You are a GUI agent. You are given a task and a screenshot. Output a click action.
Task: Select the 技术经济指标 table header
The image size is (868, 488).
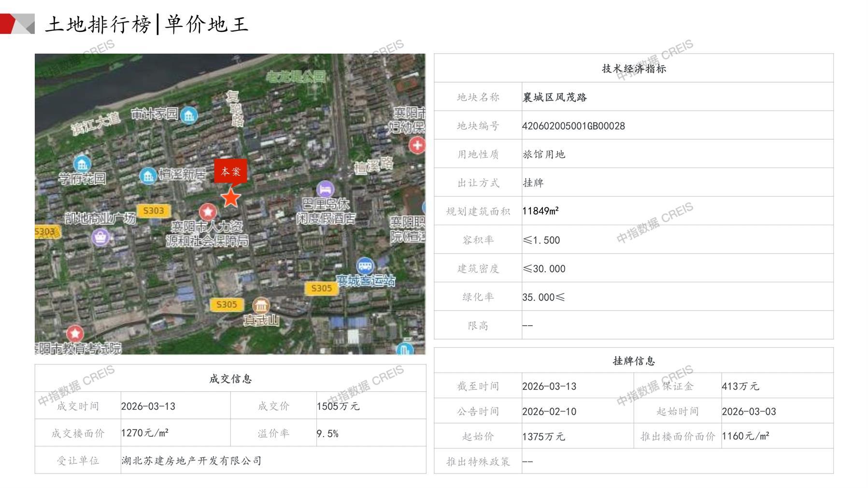point(633,69)
